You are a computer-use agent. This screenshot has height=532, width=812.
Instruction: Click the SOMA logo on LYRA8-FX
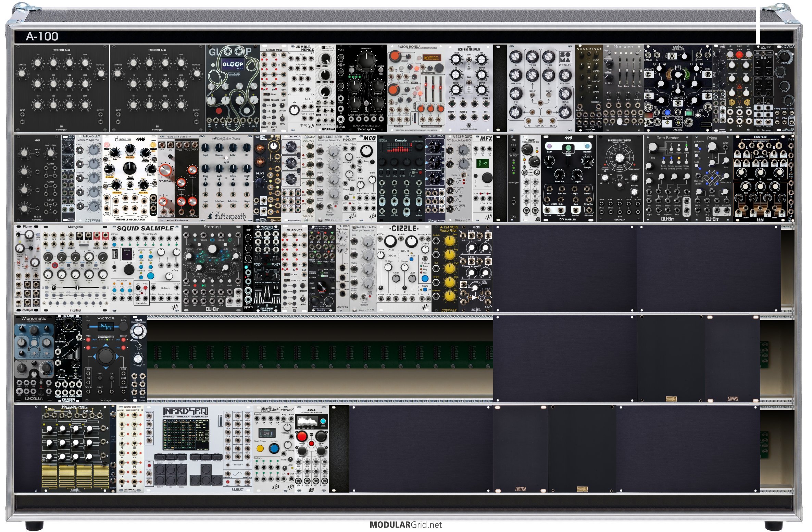point(565,57)
